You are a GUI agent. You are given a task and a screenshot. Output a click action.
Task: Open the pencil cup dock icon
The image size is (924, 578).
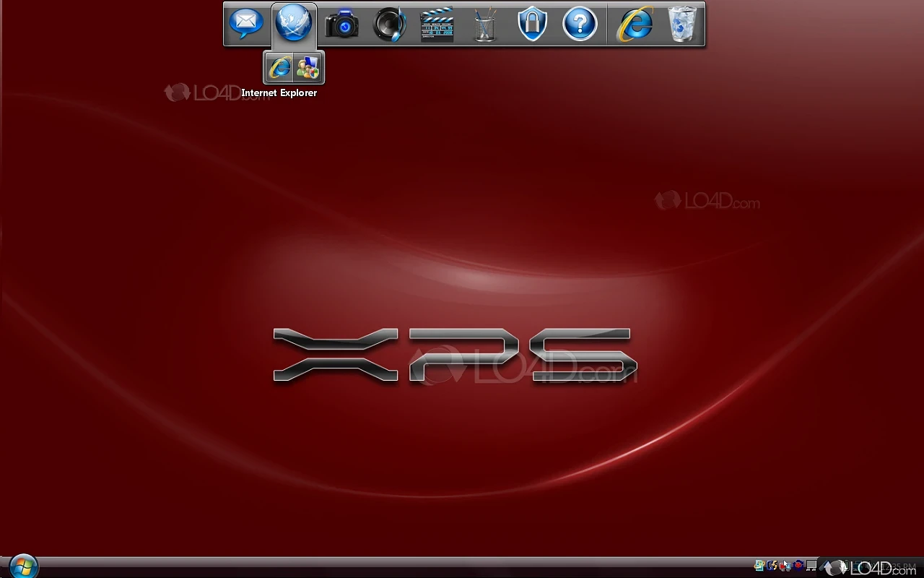tap(484, 25)
